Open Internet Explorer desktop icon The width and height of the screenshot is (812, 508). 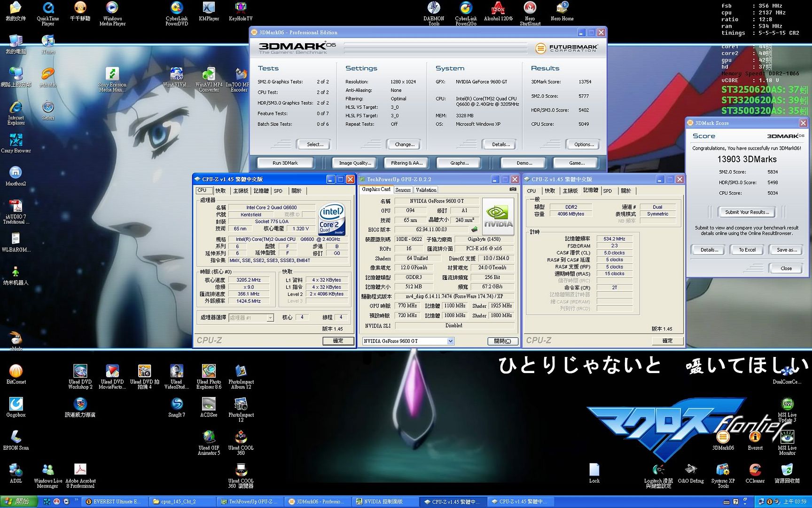click(16, 112)
